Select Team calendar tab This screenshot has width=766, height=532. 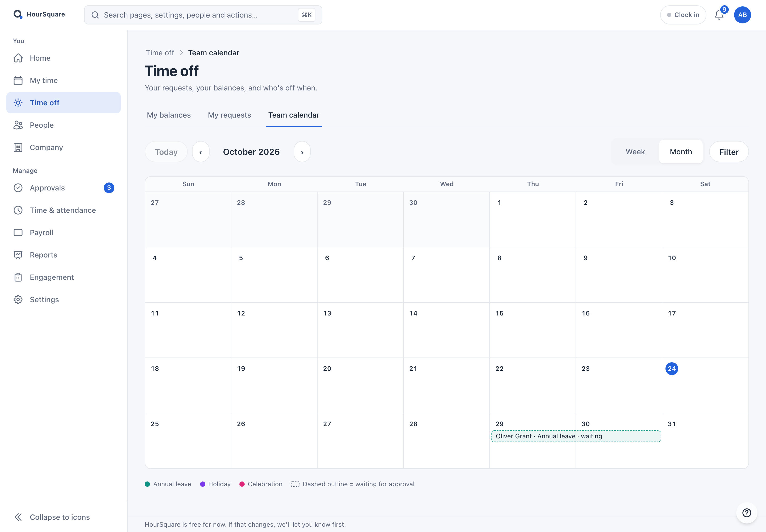point(294,115)
